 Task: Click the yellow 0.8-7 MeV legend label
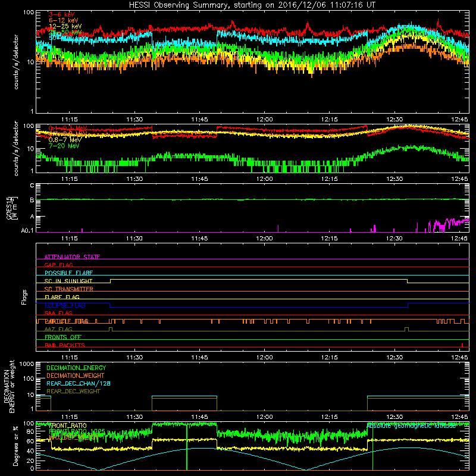65,140
